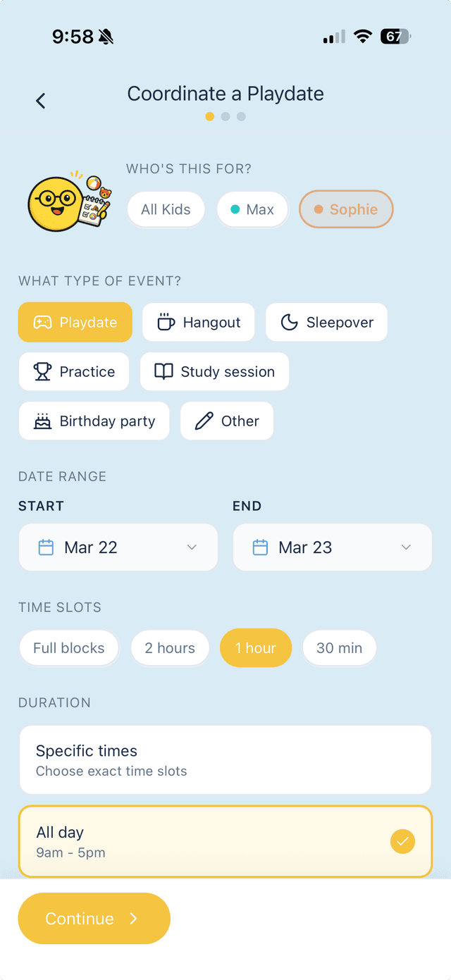Go back using the back arrow

[x=40, y=101]
